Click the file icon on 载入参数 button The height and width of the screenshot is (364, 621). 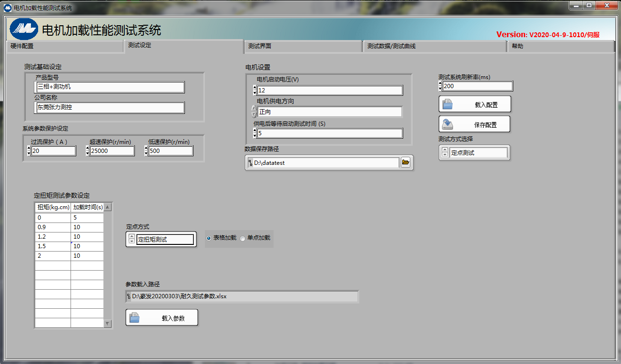(x=134, y=318)
